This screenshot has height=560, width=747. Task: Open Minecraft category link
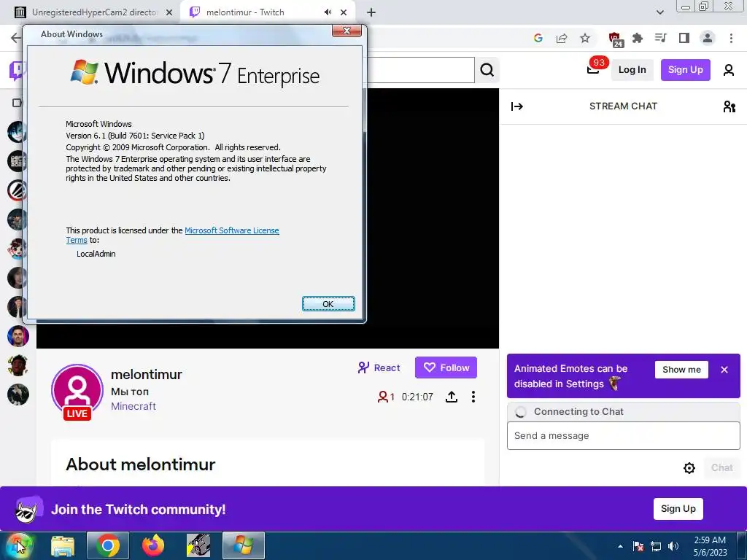133,406
